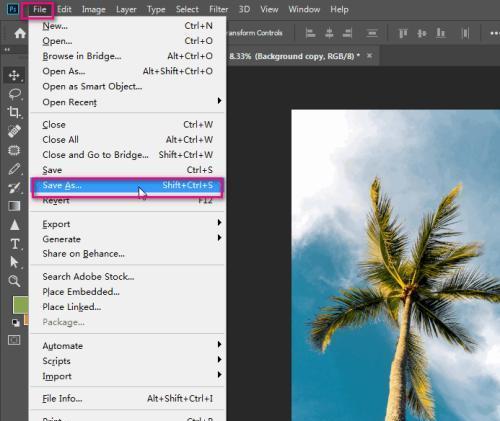Expand the Import submenu

[128, 376]
